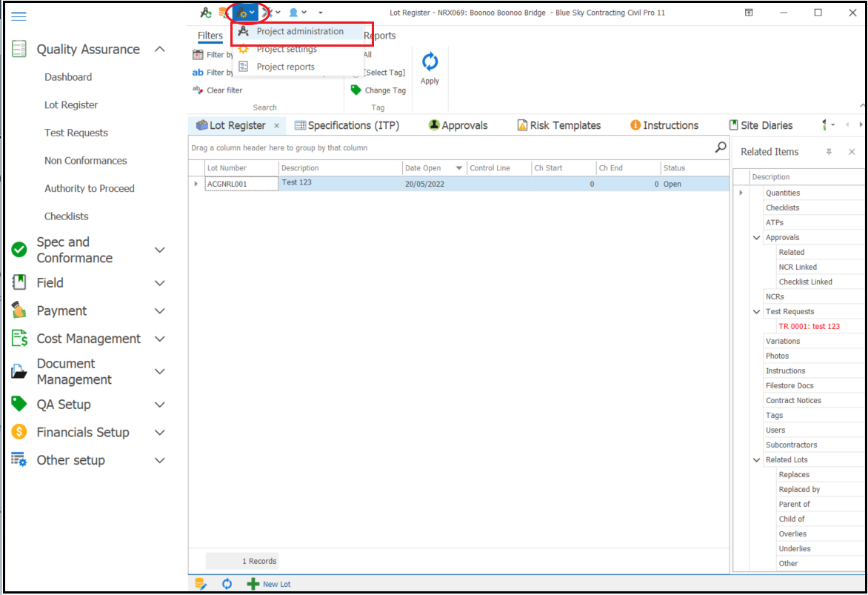Open the project administration gear dropdown
The width and height of the screenshot is (868, 595).
[x=246, y=12]
